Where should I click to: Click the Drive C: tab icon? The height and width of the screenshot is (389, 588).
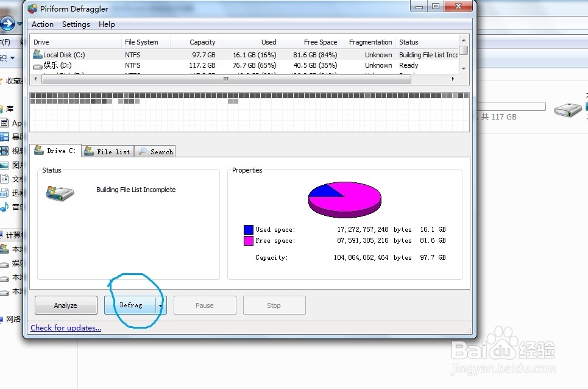(x=38, y=151)
